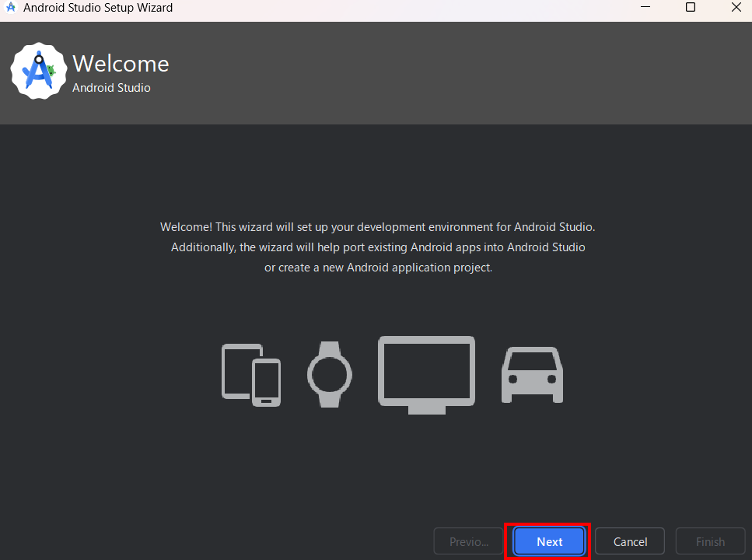Select the red-highlighted Next control
The image size is (752, 560).
548,541
